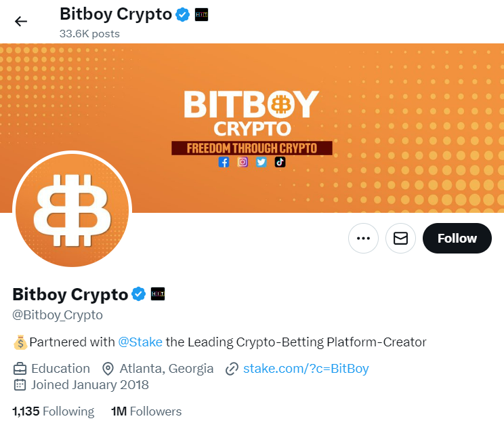
Task: Open the three-dot more options menu
Action: click(x=363, y=239)
